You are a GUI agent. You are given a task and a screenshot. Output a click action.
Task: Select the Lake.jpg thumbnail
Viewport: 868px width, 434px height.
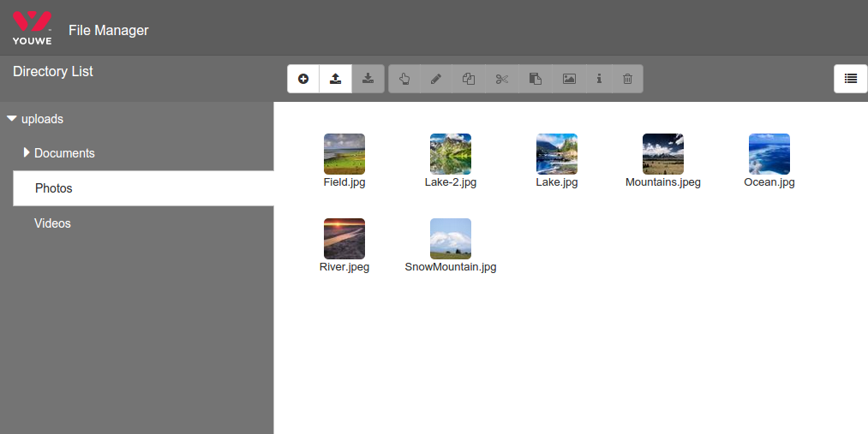click(557, 154)
